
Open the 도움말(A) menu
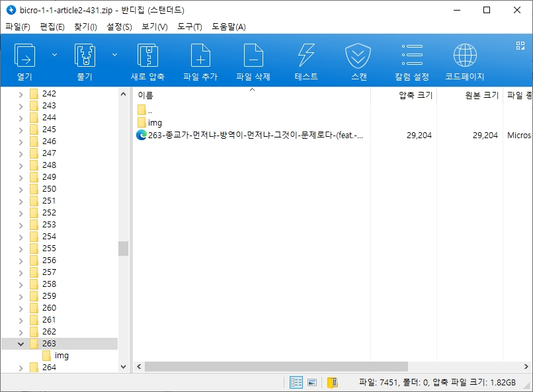pyautogui.click(x=229, y=27)
